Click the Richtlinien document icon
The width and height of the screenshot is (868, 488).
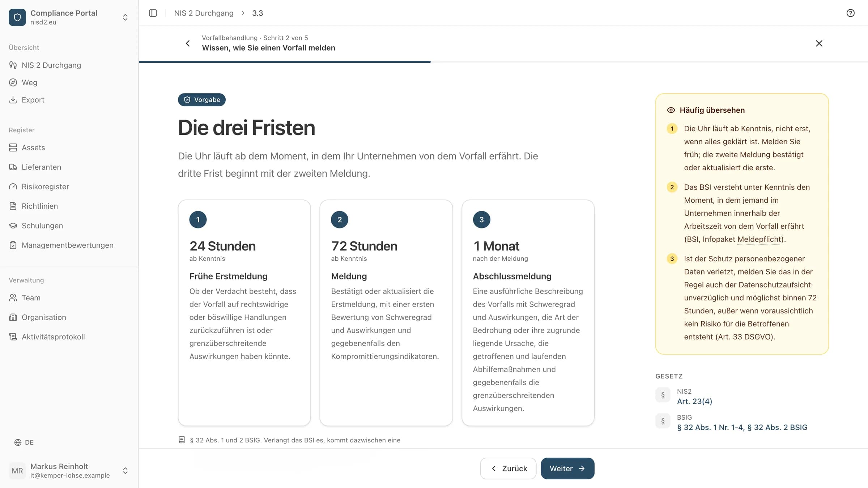coord(13,206)
